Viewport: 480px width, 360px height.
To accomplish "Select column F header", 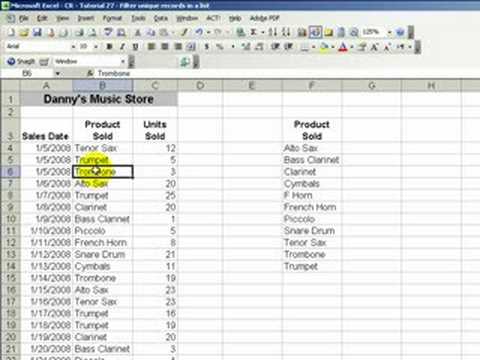I will click(x=312, y=86).
